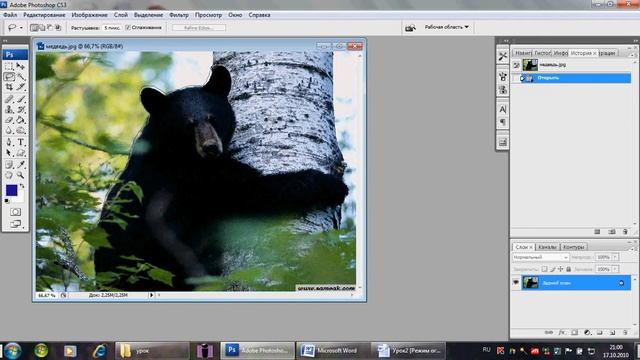
Task: Open Adobe Bridge from options bar
Action: click(410, 27)
